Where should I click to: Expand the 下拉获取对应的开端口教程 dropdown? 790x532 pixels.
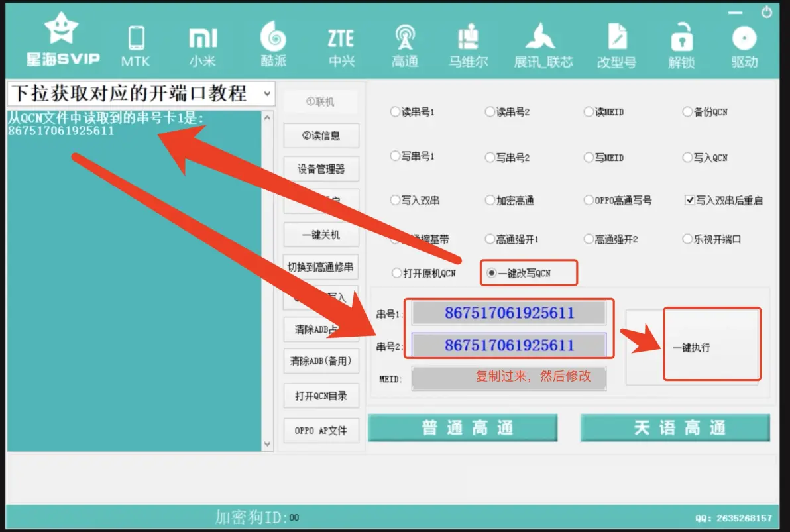267,94
